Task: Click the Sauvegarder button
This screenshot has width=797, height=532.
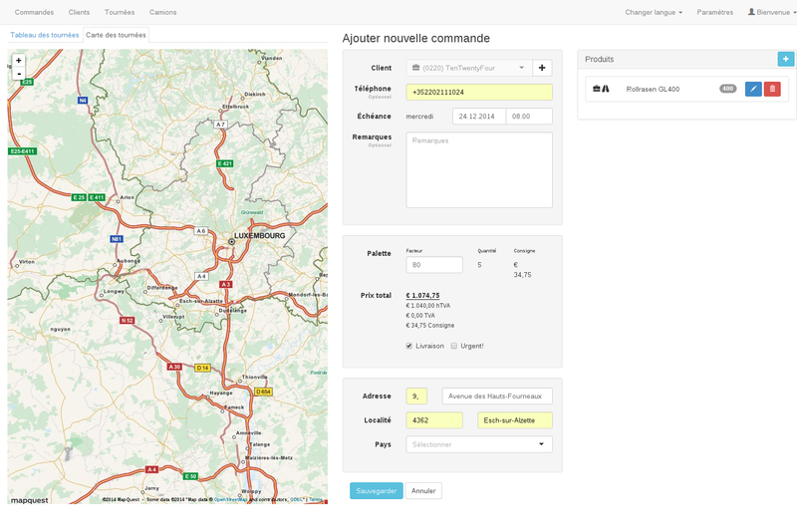Action: pos(377,491)
